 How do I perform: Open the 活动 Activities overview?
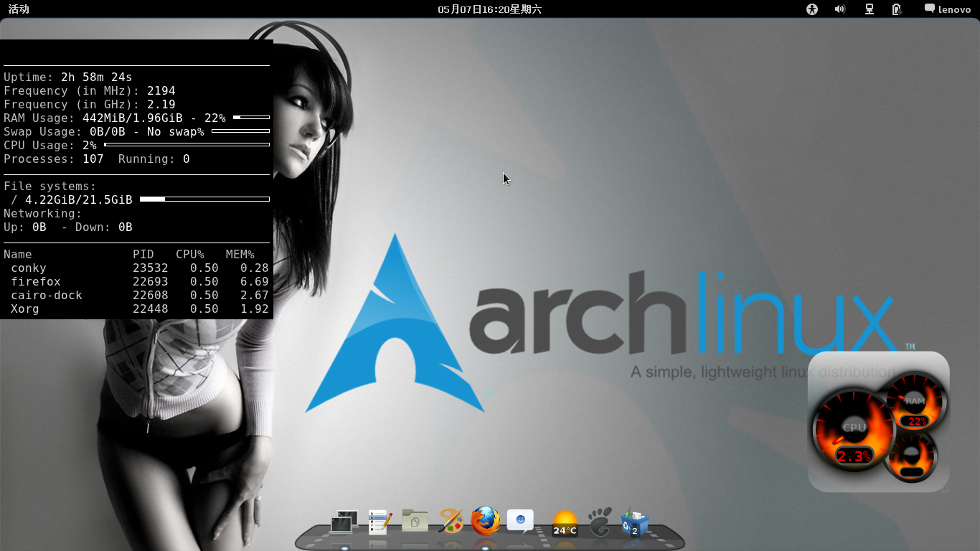19,9
